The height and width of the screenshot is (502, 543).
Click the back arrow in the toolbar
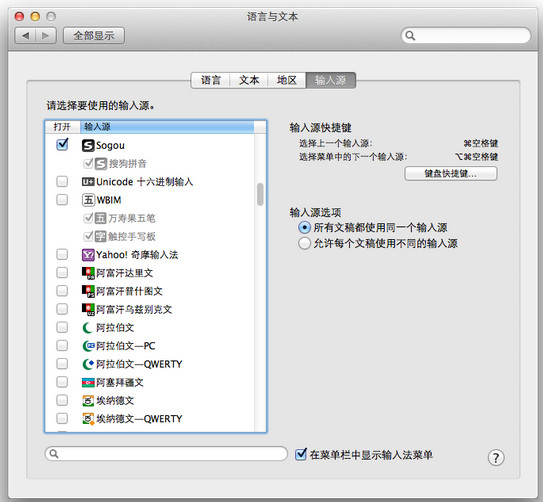tap(25, 36)
